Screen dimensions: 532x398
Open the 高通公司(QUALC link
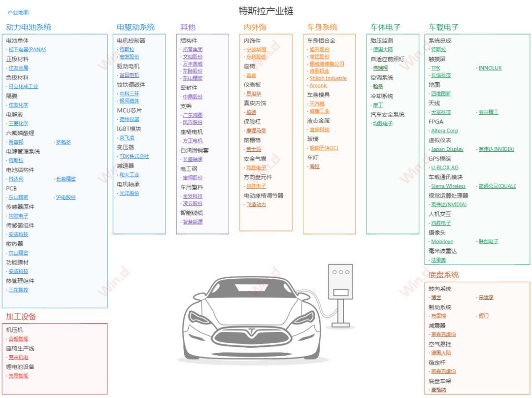click(498, 186)
